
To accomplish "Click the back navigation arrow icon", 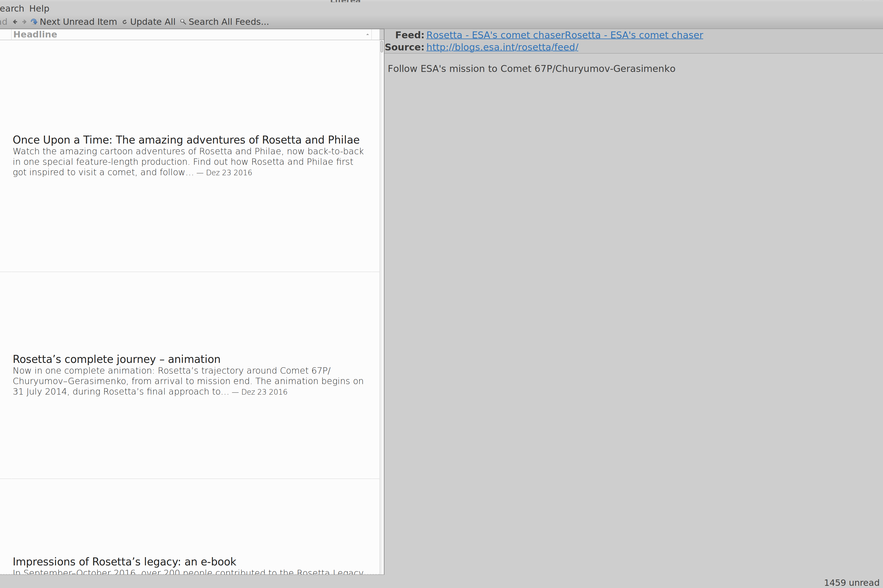I will 15,22.
